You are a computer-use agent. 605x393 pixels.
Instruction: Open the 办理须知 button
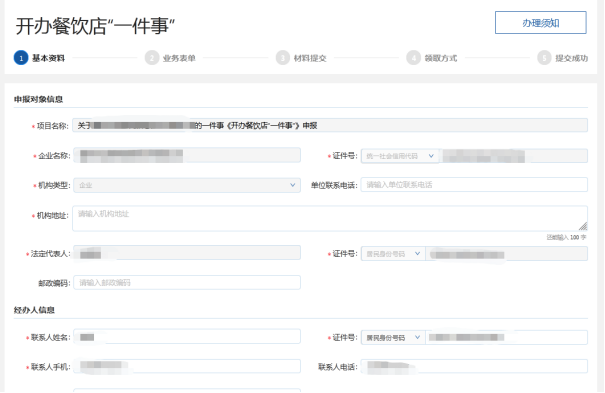point(541,23)
